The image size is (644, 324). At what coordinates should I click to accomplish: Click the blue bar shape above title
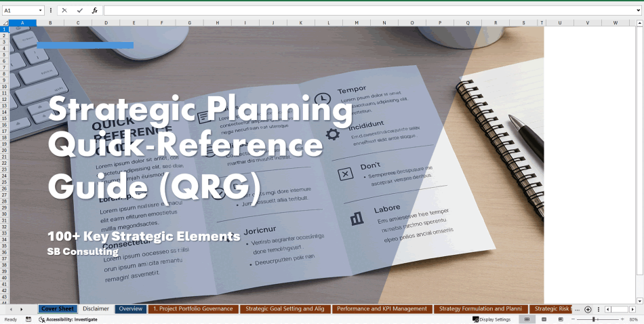pos(85,45)
